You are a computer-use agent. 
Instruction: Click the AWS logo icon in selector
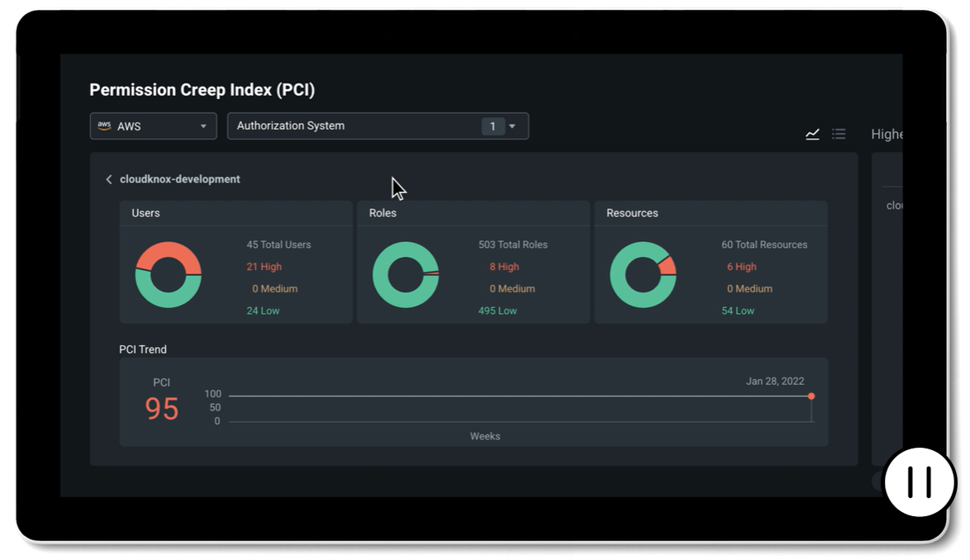[x=104, y=126]
